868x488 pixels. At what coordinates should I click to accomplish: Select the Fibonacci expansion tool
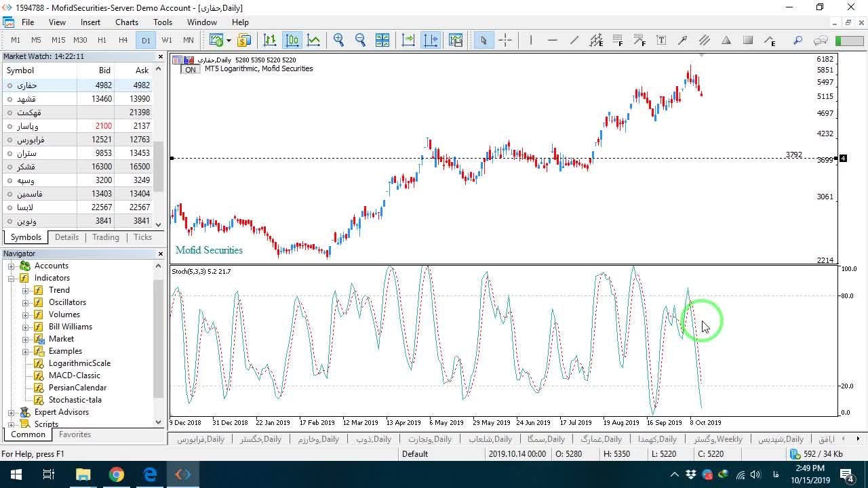(639, 40)
